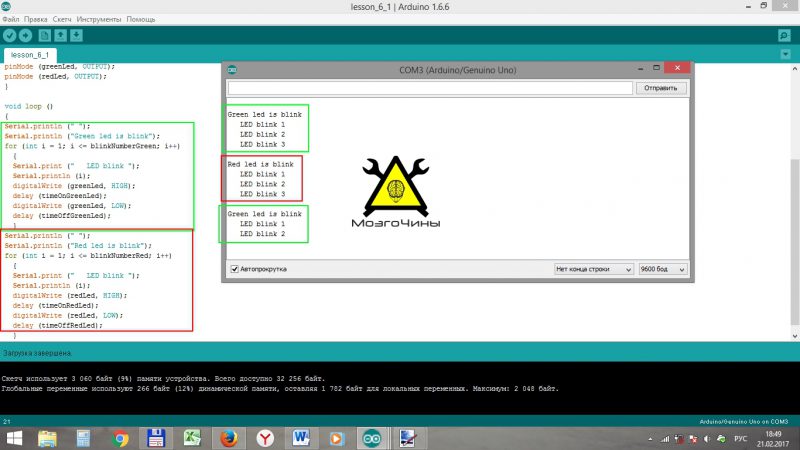Click the 'pinMode (greenLed, OUTPUT);' line

(60, 66)
